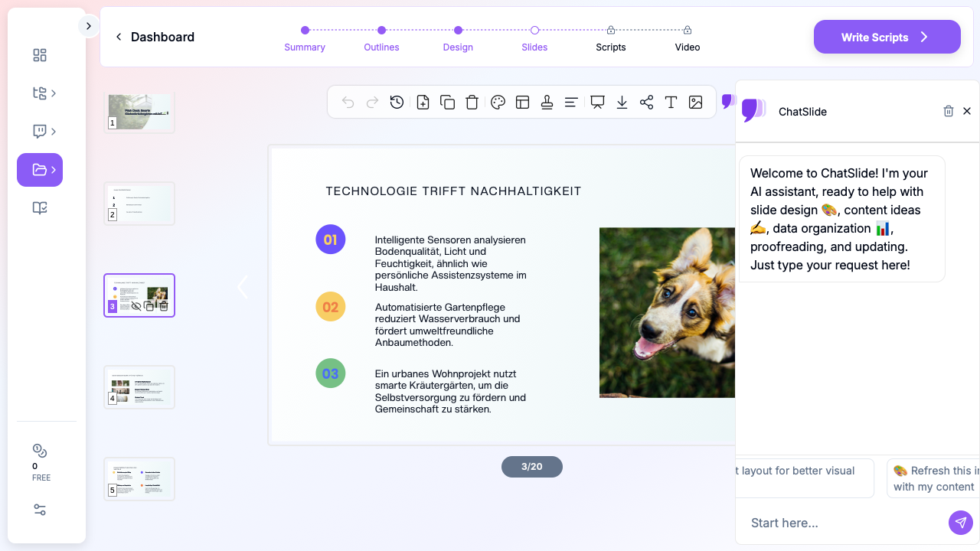Select the slide 4 thumbnail
Viewport: 980px width, 551px height.
[x=139, y=387]
